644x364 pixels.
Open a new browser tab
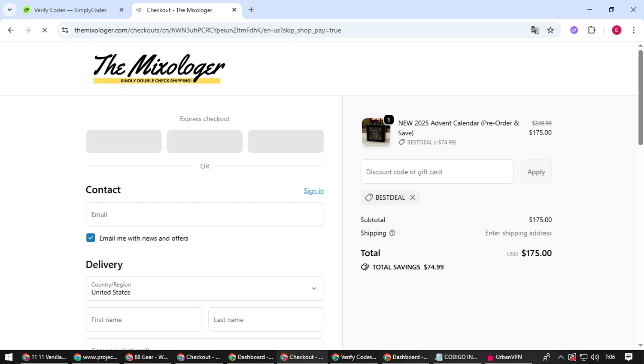(x=251, y=9)
